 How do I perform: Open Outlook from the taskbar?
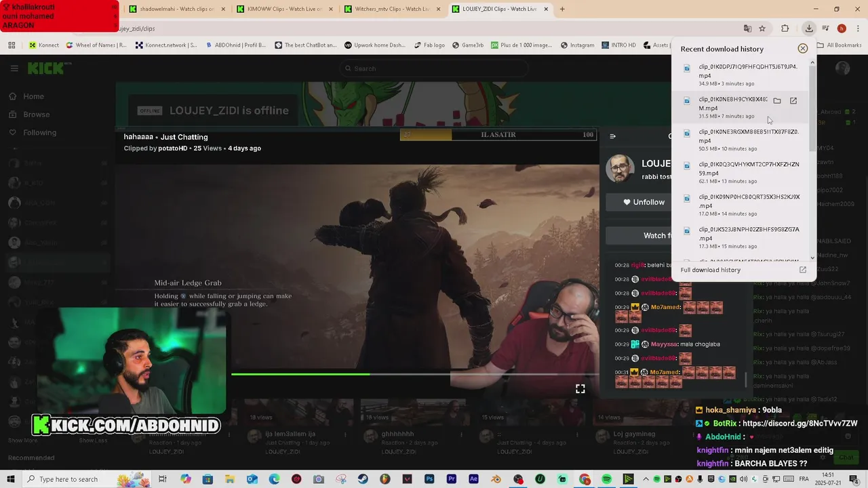tap(252, 479)
